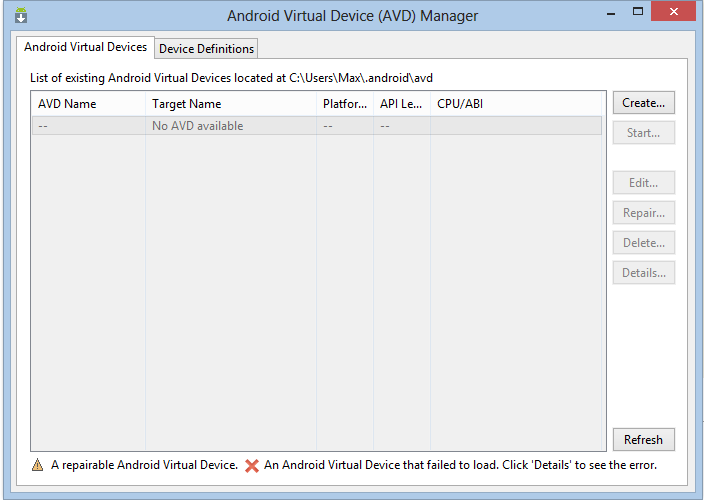Refresh the AVD list
704x500 pixels.
tap(643, 439)
